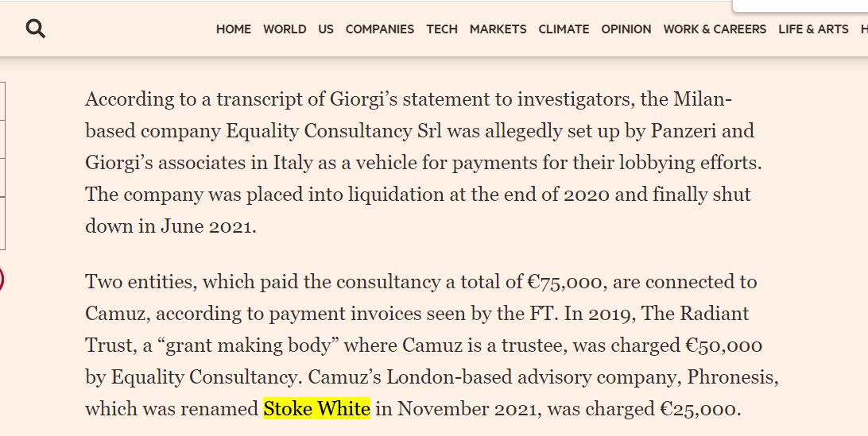
Task: Click Equality Consultancy Srl in first paragraph
Action: 334,131
